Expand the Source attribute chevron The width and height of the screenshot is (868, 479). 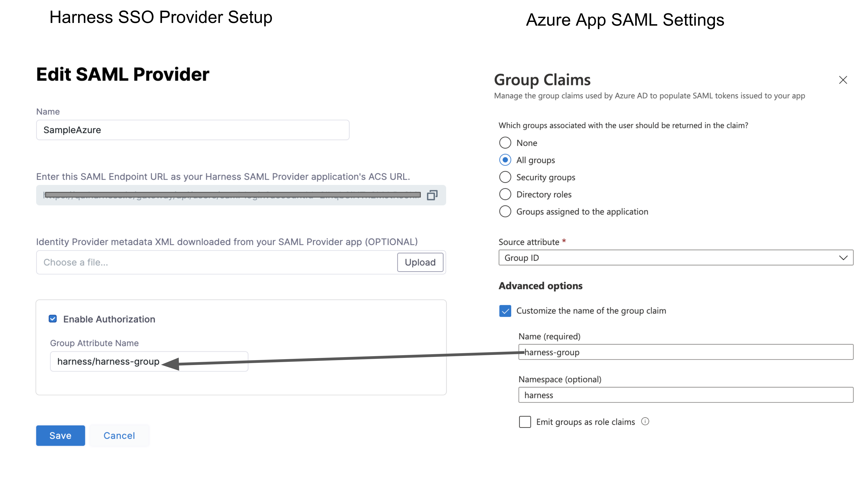click(x=843, y=258)
